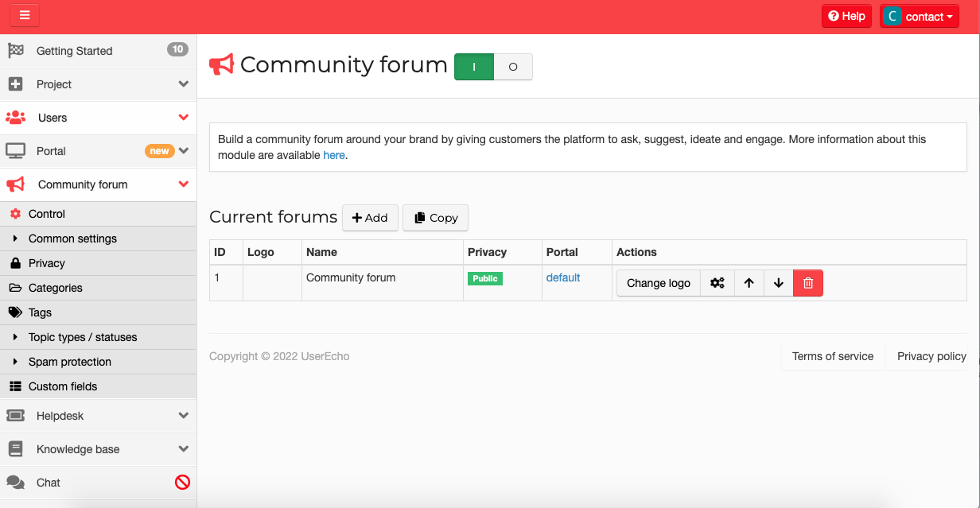Screen dimensions: 980x508
Task: Click the Public privacy label
Action: 485,278
